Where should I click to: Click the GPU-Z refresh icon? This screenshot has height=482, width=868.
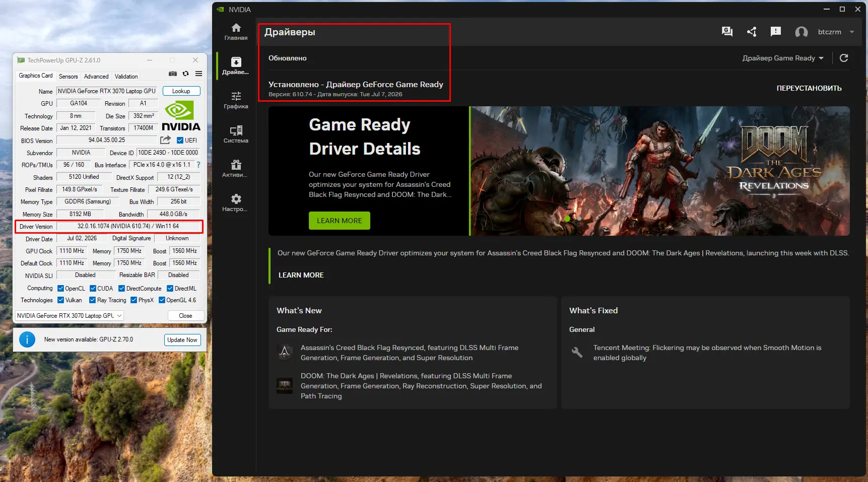186,74
